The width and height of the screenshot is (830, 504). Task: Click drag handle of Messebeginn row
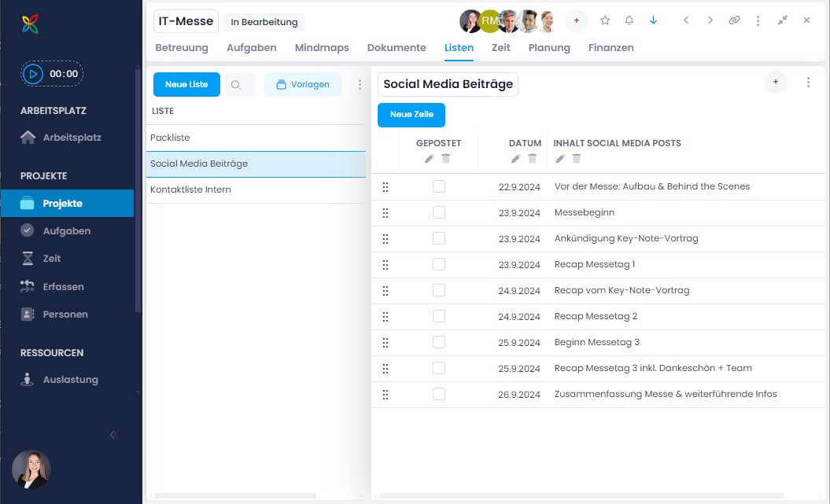[385, 213]
